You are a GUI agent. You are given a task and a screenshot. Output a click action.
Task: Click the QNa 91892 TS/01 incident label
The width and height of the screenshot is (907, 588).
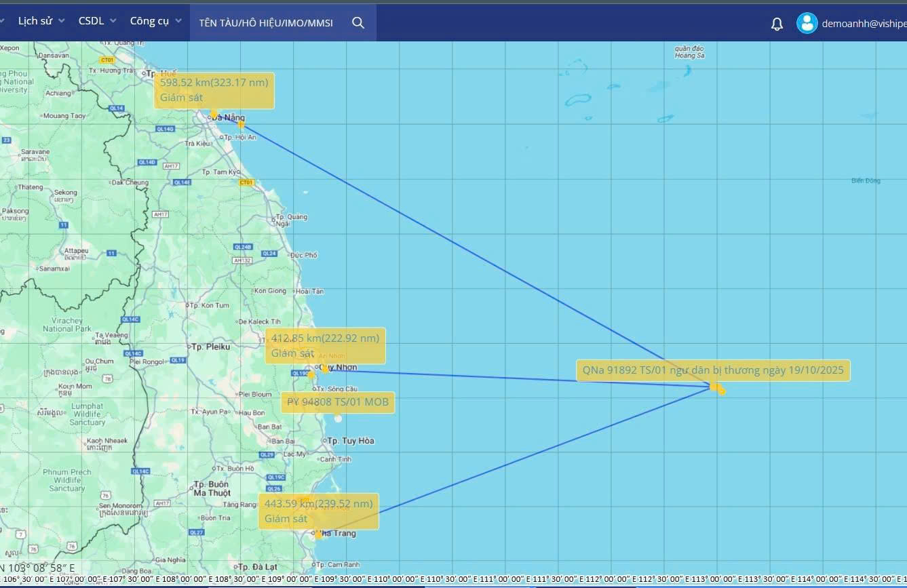point(713,370)
